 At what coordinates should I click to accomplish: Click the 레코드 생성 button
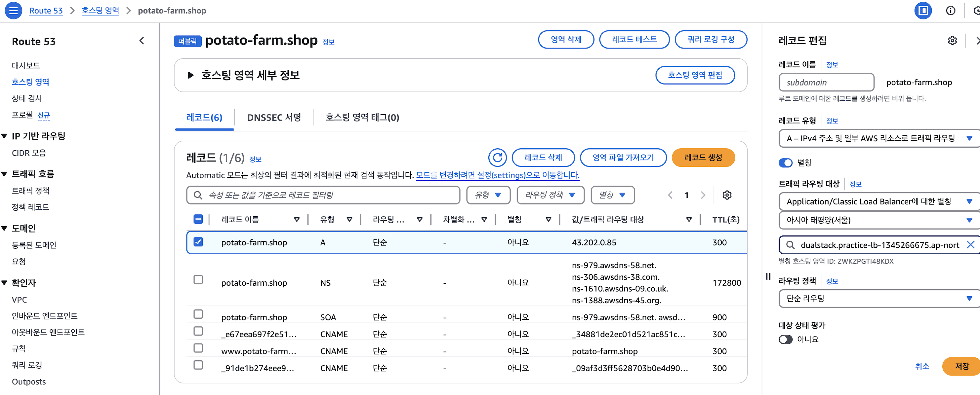(x=703, y=158)
